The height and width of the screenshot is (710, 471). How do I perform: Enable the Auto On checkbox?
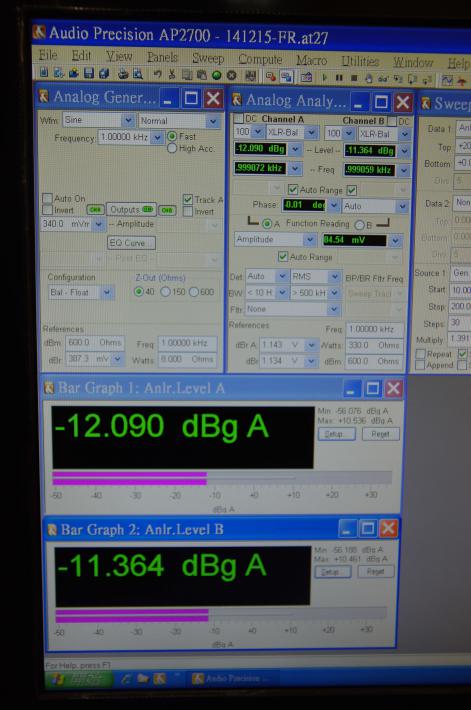[47, 198]
